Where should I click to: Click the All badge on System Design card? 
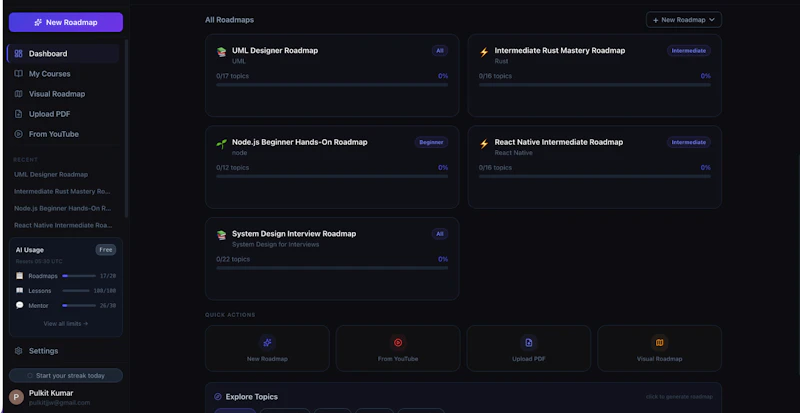[x=440, y=234]
